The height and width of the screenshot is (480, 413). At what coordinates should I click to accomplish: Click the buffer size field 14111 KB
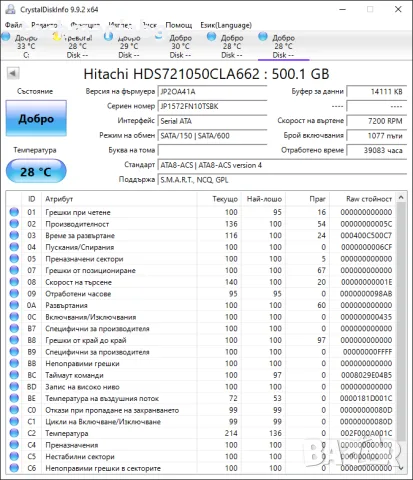(x=376, y=92)
